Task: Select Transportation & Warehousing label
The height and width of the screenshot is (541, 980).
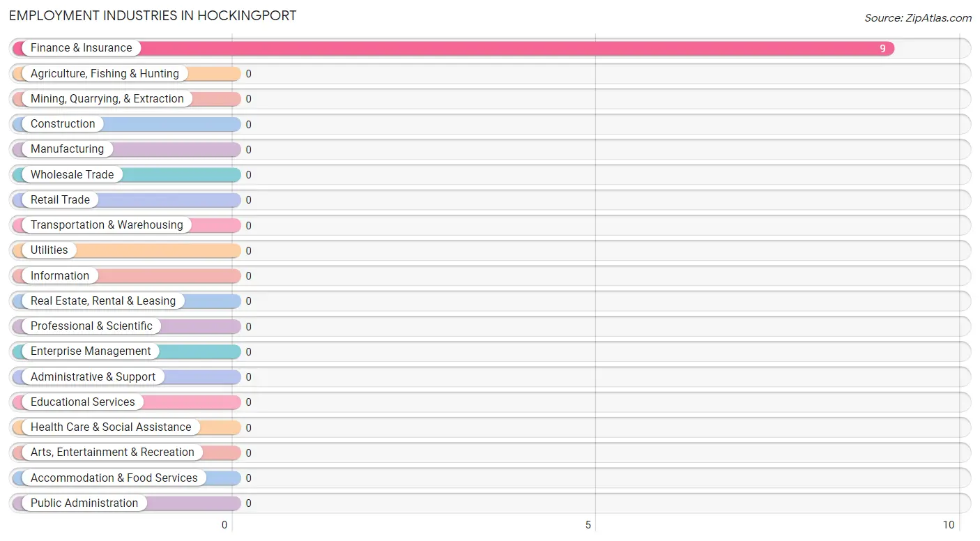Action: [x=107, y=225]
